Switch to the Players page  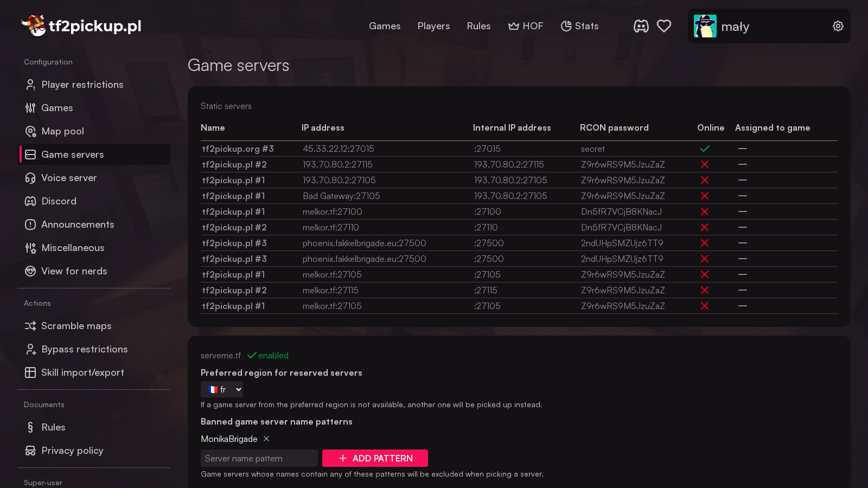pyautogui.click(x=433, y=25)
